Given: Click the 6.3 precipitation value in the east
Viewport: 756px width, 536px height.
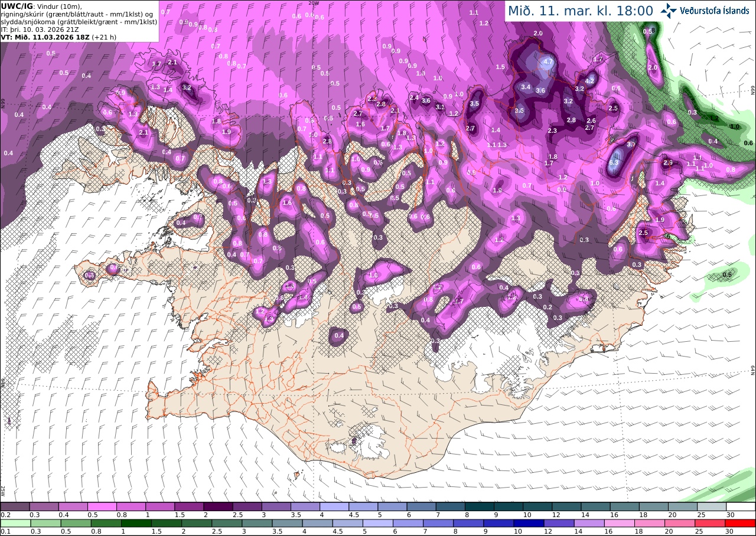Looking at the screenshot, I should click(614, 162).
